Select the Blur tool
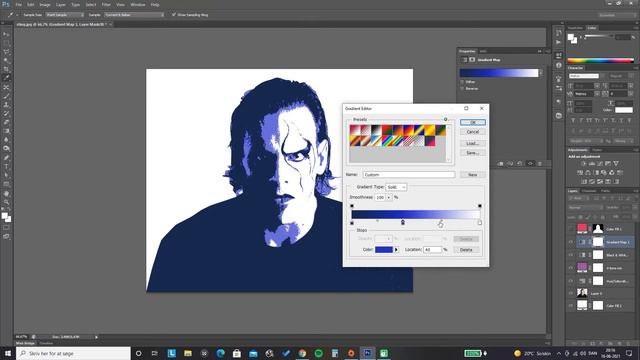Screen dimensions: 640x360 6,140
